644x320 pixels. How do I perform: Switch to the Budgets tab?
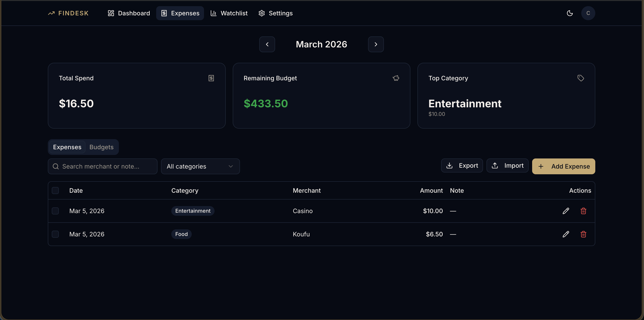pyautogui.click(x=101, y=147)
